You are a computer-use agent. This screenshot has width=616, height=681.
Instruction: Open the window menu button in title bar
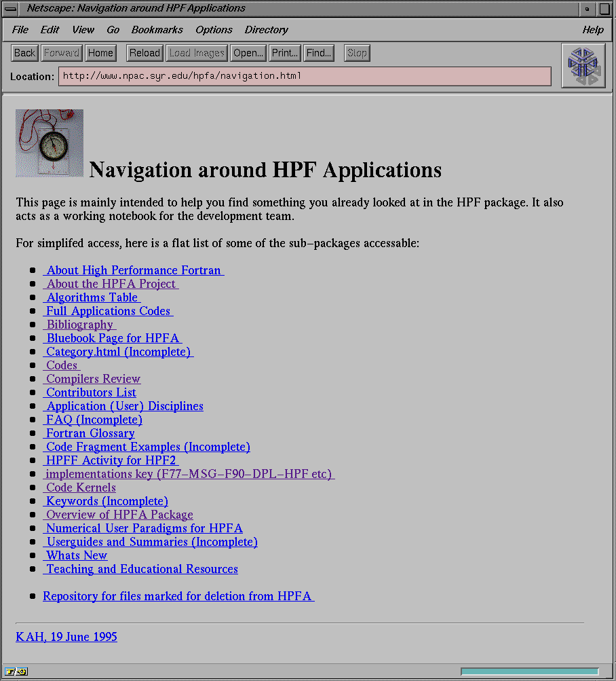pyautogui.click(x=10, y=8)
